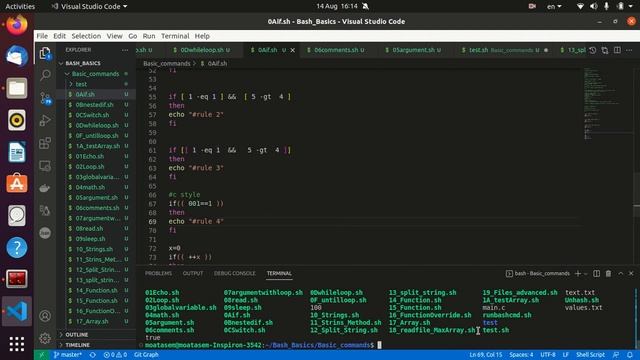
Task: Open the Selection menu
Action: click(x=86, y=36)
